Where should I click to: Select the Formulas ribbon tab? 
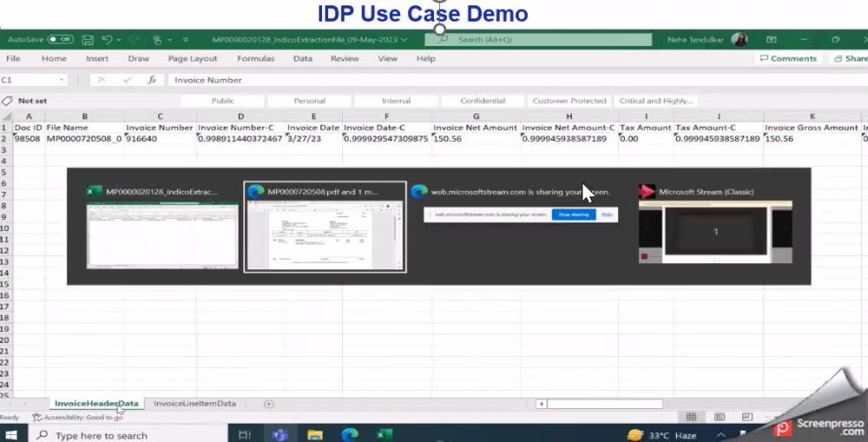[256, 58]
